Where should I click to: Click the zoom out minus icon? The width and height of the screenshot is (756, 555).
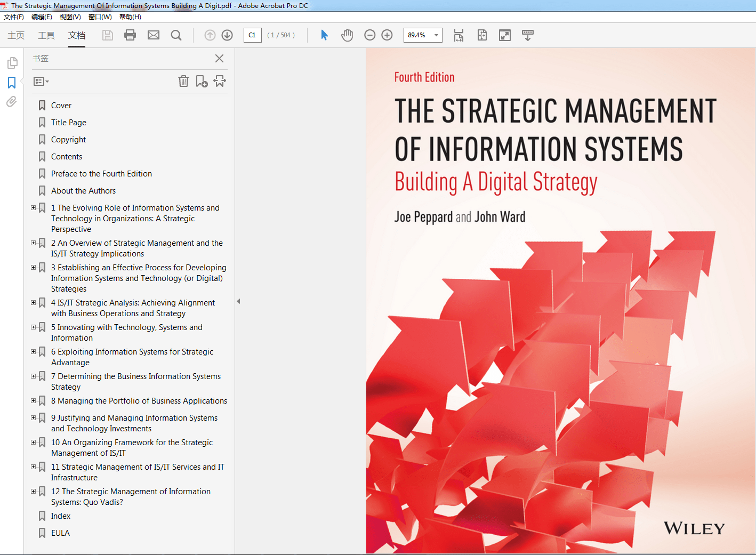coord(369,35)
